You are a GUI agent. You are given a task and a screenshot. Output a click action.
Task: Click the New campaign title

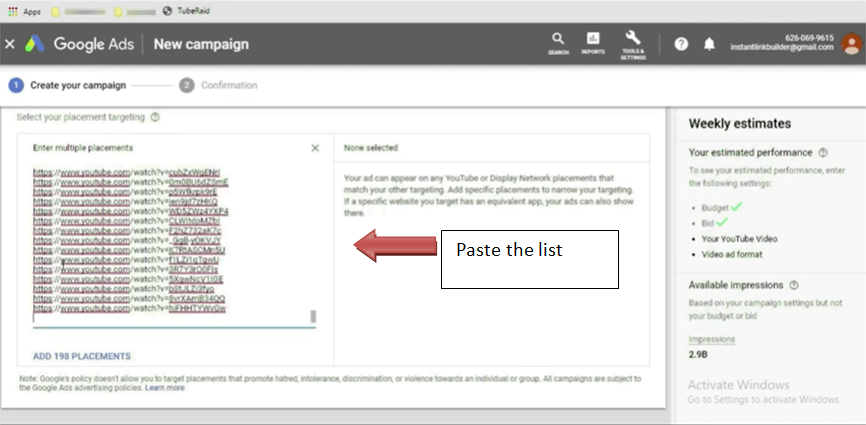coord(201,44)
